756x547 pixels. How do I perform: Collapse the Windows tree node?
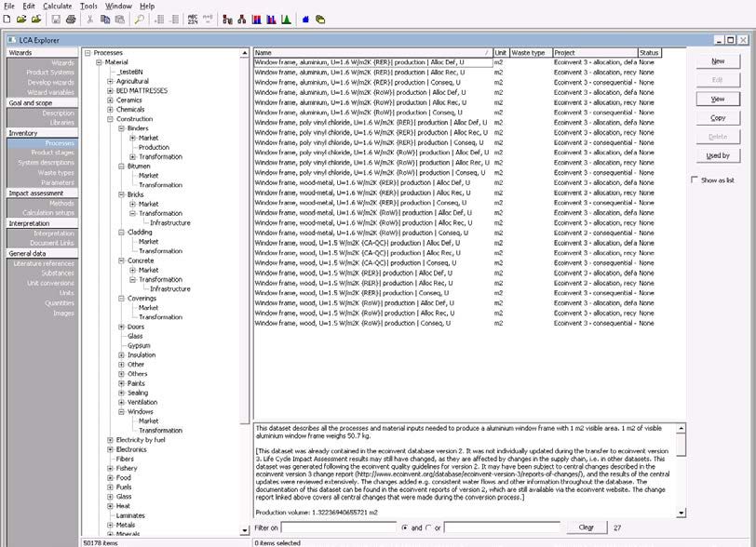(x=121, y=411)
